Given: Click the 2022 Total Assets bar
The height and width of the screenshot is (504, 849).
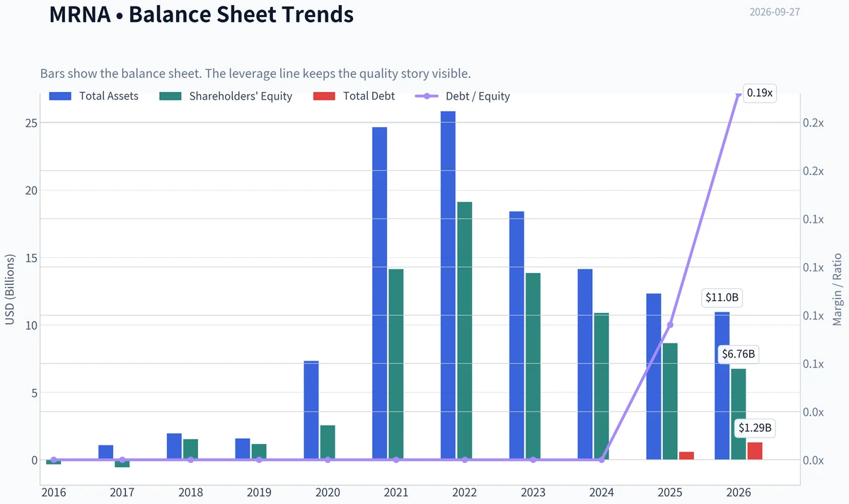Looking at the screenshot, I should [448, 286].
